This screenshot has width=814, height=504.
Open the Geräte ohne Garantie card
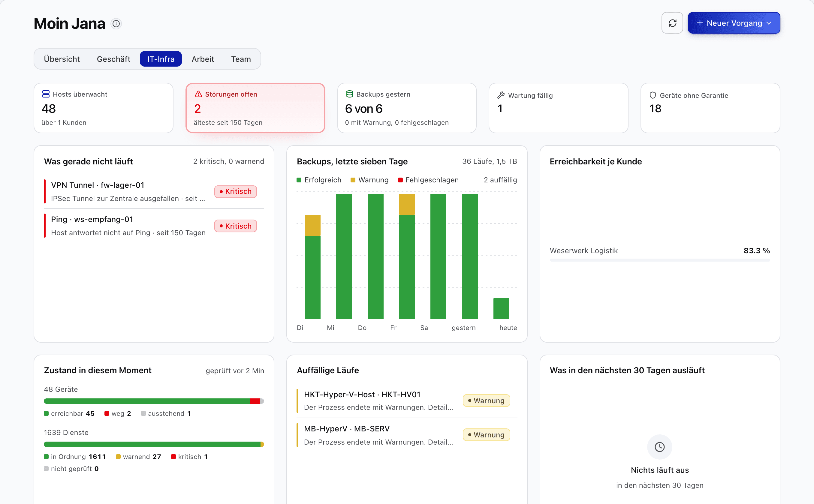[x=710, y=108]
